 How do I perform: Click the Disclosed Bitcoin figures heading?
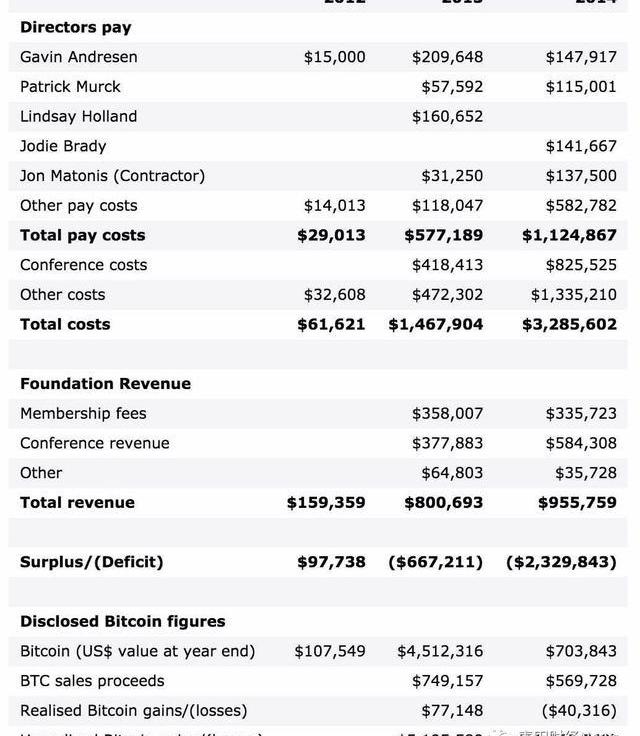pyautogui.click(x=123, y=621)
